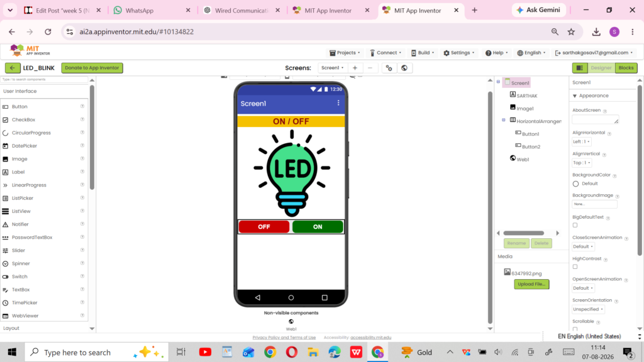Screen dimensions: 644x362
Task: Toggle HighContrast checkbox
Action: 575,266
